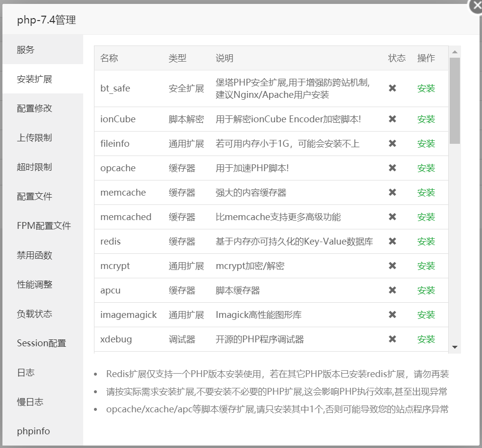Viewport: 482px width, 448px height.
Task: Open the 服务 tab
Action: 43,49
